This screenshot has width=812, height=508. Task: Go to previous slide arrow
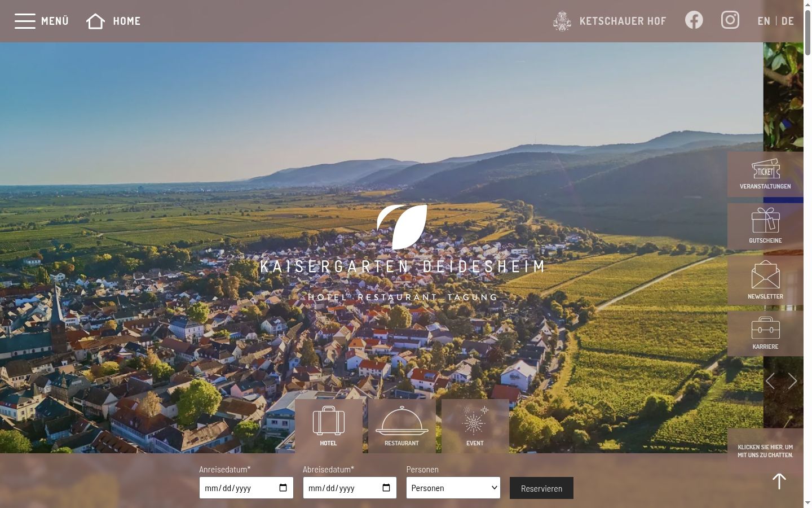coord(770,381)
